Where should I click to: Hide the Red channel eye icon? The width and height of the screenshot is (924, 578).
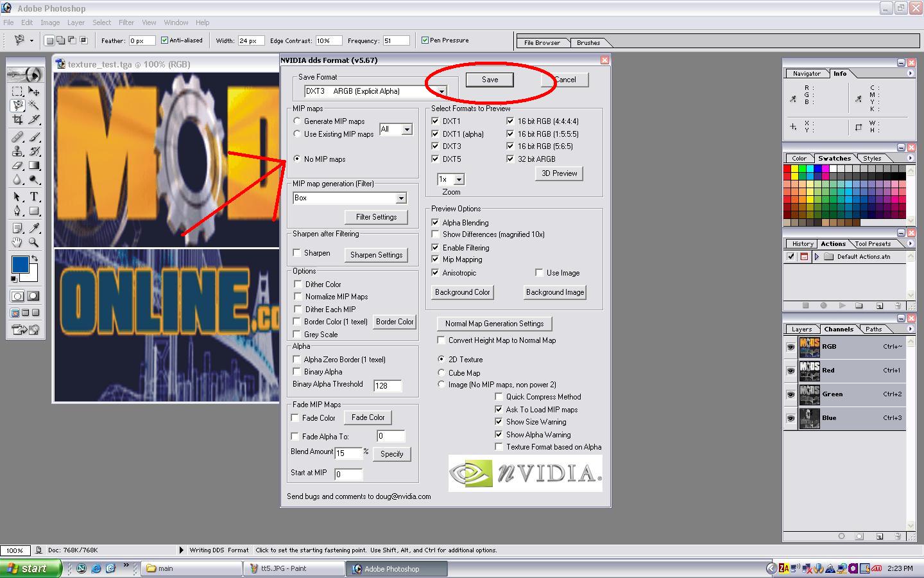click(x=791, y=371)
